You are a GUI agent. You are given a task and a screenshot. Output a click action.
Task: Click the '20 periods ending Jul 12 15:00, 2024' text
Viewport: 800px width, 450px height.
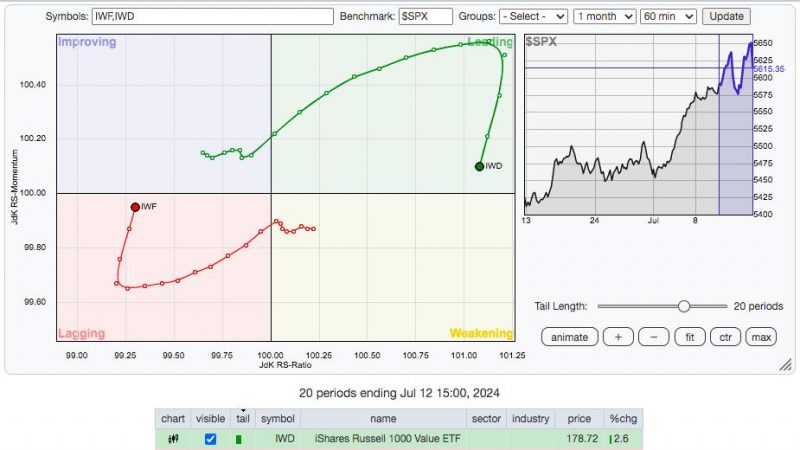point(399,393)
